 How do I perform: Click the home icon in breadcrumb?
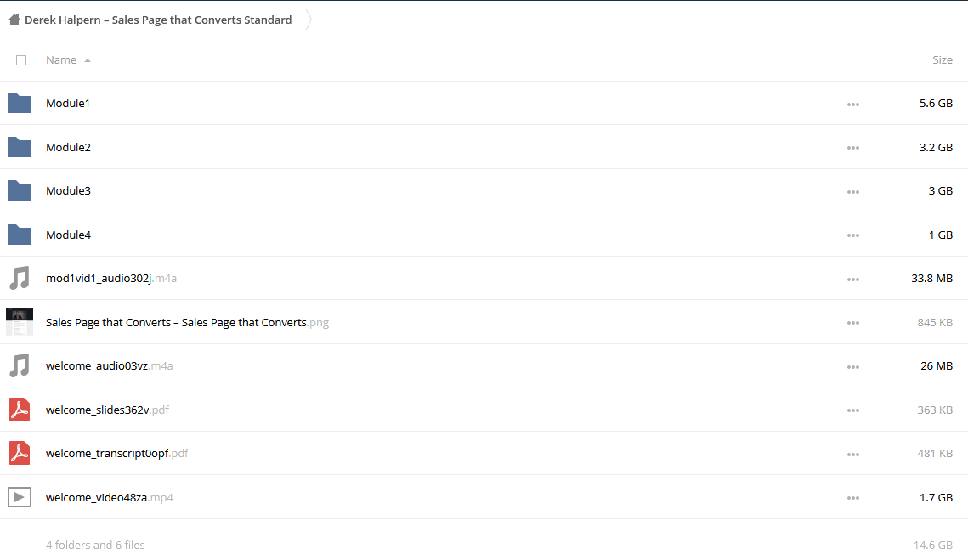pyautogui.click(x=14, y=20)
